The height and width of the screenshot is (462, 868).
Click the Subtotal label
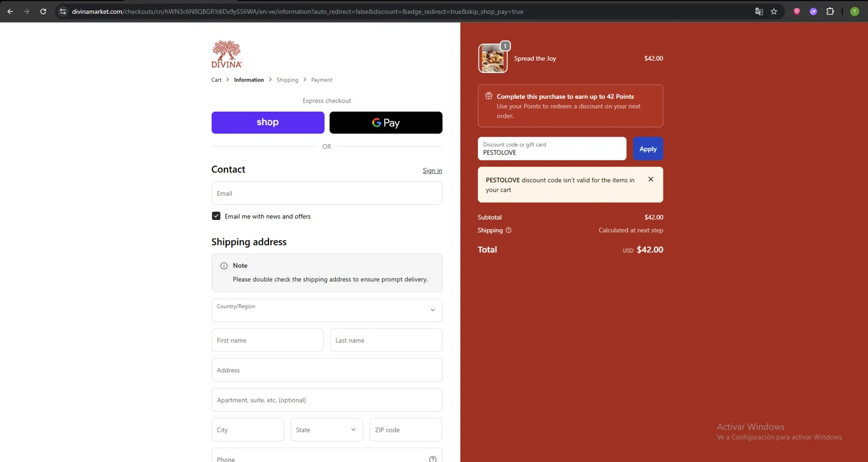[x=490, y=218]
